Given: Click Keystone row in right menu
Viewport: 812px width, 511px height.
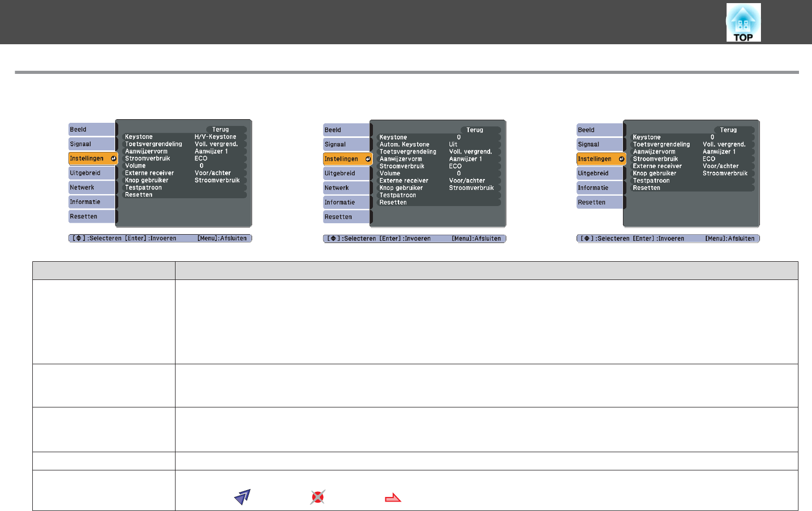Looking at the screenshot, I should 692,137.
